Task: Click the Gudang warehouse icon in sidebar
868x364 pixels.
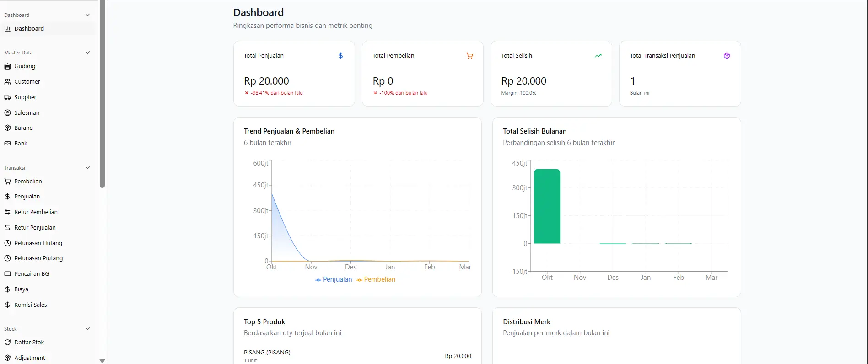Action: tap(7, 66)
